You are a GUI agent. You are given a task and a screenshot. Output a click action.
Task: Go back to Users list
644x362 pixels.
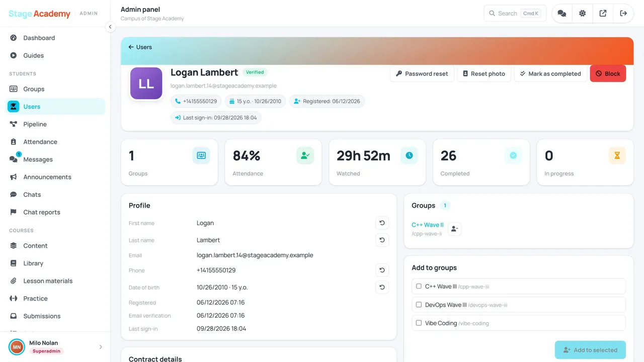click(x=140, y=47)
